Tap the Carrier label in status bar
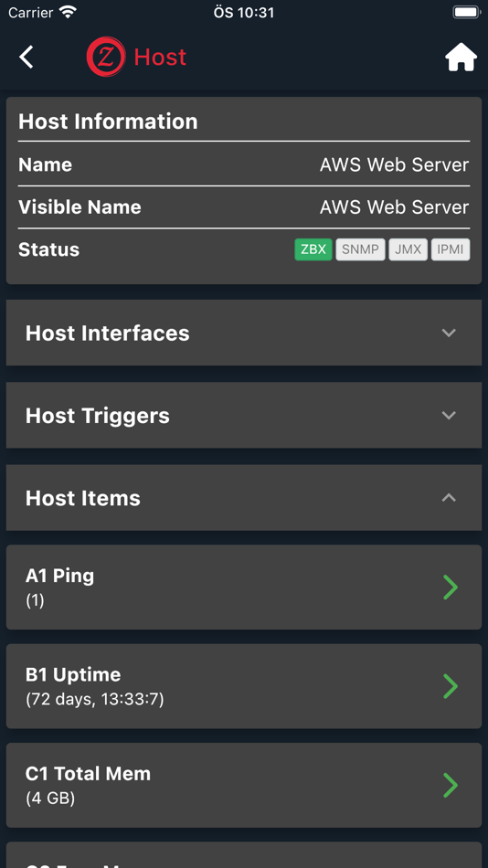Image resolution: width=488 pixels, height=868 pixels. pos(31,12)
